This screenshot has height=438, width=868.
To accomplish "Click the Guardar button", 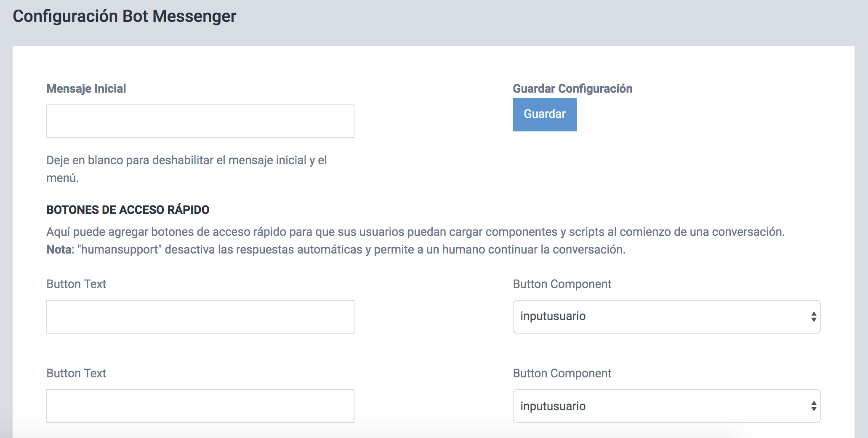I will [x=544, y=114].
